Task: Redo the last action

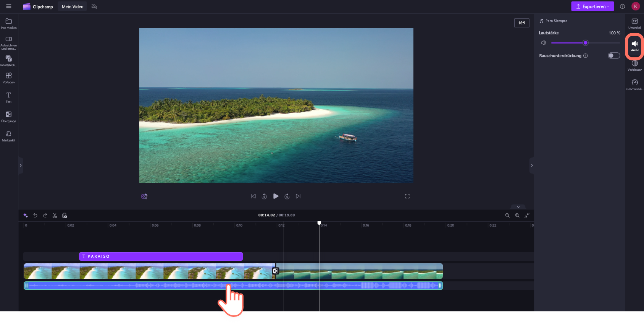Action: click(45, 216)
